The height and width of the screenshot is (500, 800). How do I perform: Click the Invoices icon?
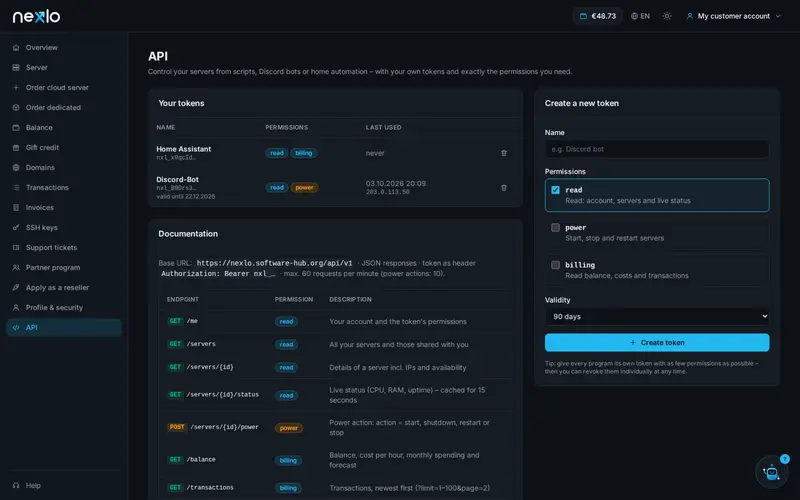(x=16, y=208)
